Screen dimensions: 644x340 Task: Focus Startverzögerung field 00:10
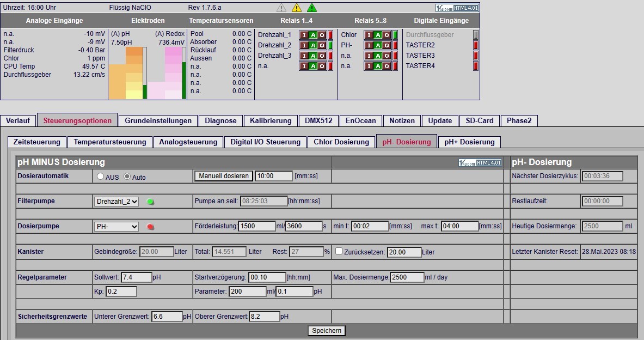coord(267,277)
